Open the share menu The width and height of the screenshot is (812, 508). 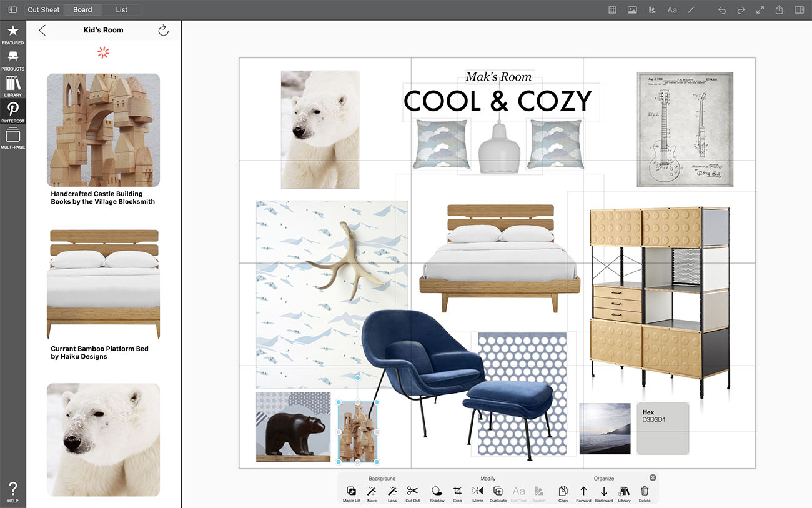pyautogui.click(x=780, y=10)
